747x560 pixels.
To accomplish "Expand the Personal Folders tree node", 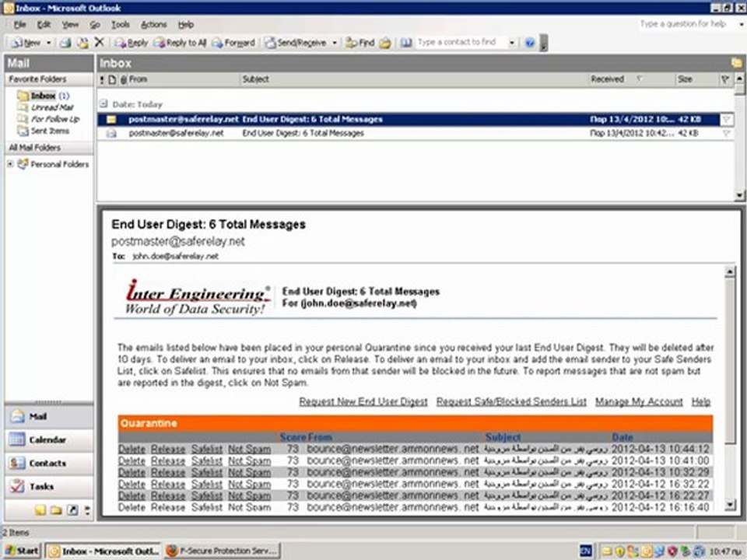I will pos(10,164).
